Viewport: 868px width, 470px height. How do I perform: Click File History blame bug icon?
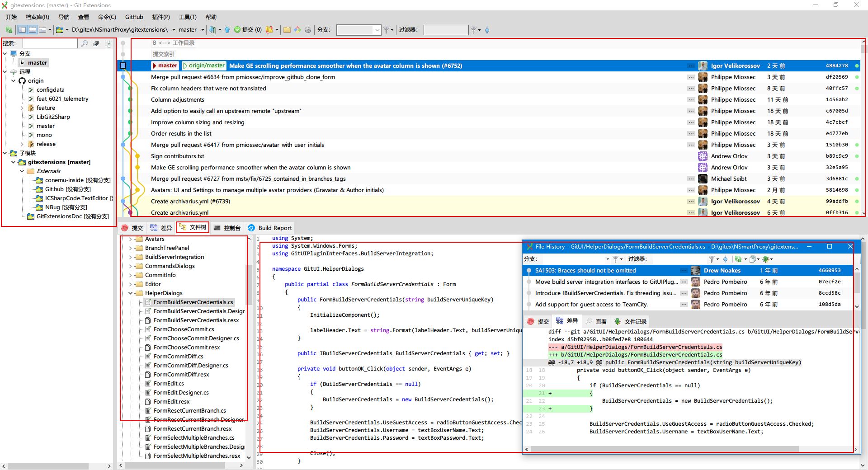coord(766,259)
